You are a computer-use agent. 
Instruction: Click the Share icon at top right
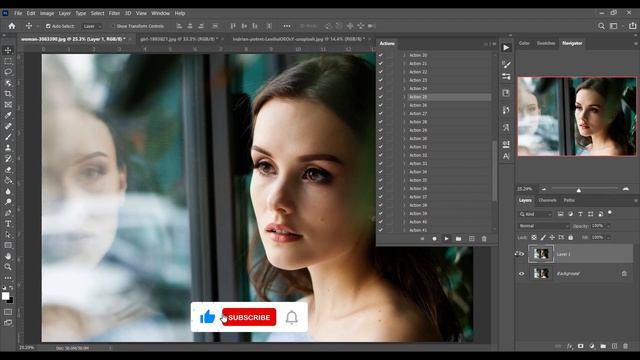click(632, 26)
